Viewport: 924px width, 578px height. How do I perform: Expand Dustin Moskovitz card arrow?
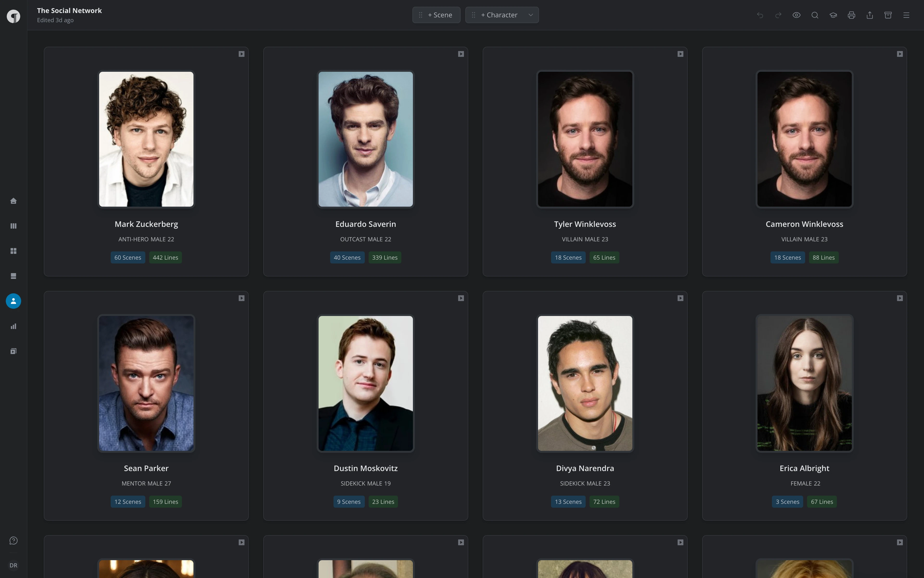pyautogui.click(x=461, y=298)
